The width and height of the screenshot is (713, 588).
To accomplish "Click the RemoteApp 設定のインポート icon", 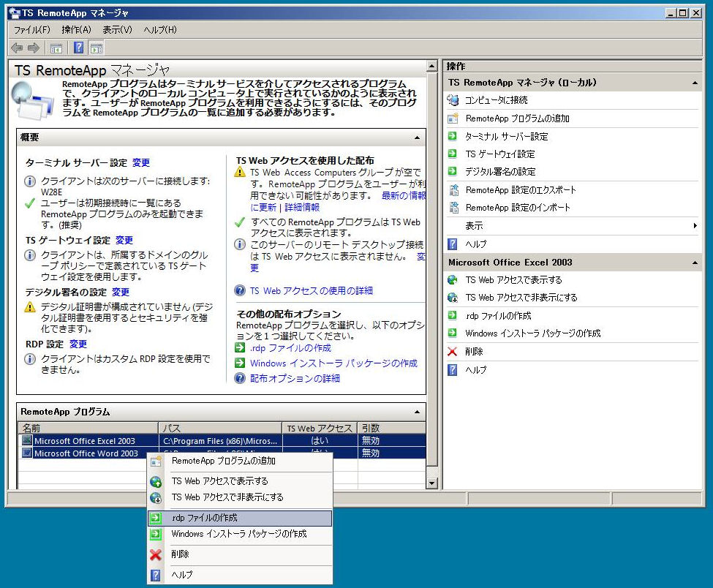I will click(453, 208).
